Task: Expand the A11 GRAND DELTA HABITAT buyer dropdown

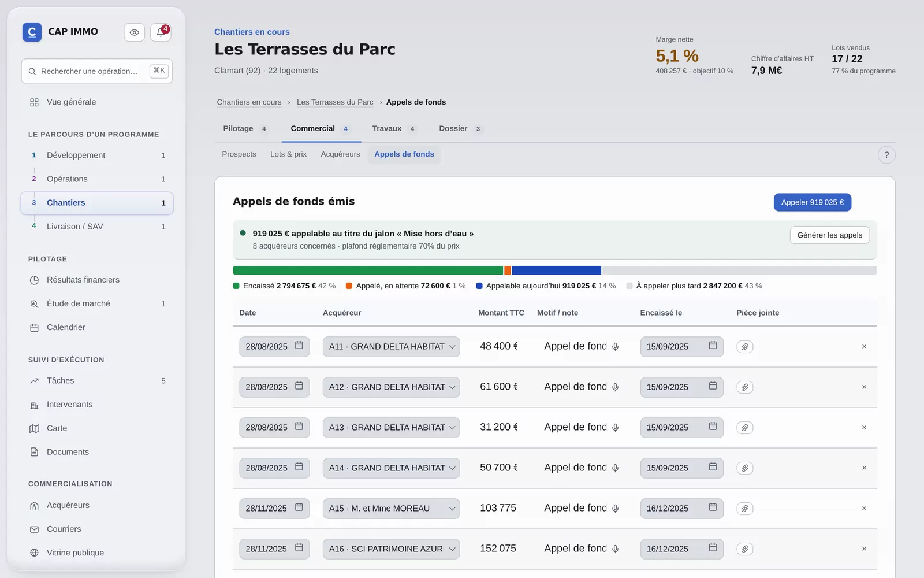Action: click(391, 347)
